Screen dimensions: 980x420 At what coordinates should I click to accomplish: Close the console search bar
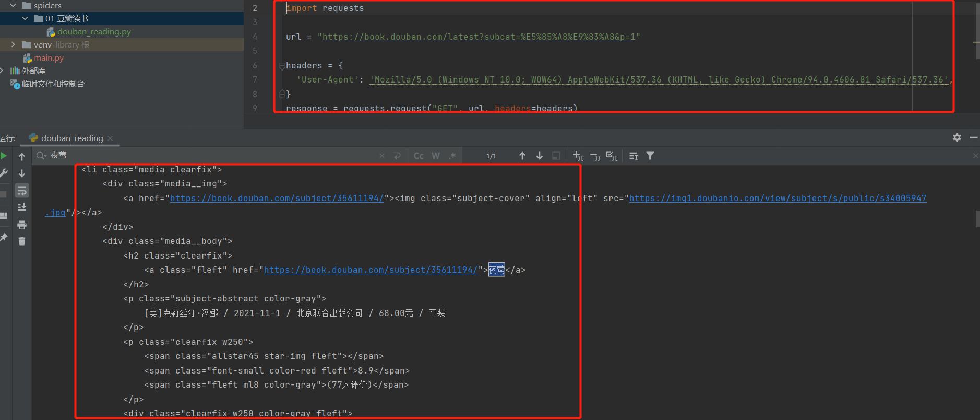[x=975, y=156]
